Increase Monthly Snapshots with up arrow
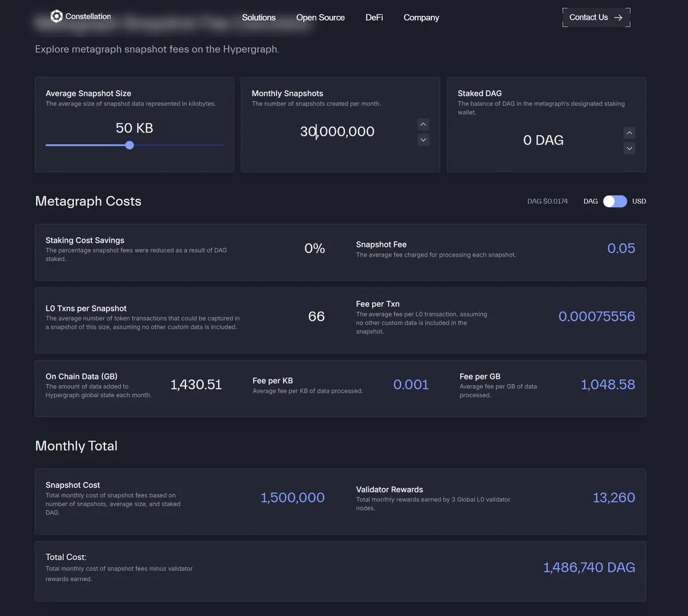 [423, 125]
